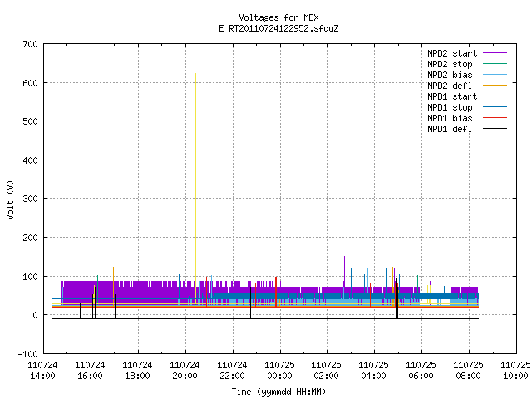
Task: Click the filename subtitle E_RT20110724122952.sfduZ
Action: coord(278,28)
